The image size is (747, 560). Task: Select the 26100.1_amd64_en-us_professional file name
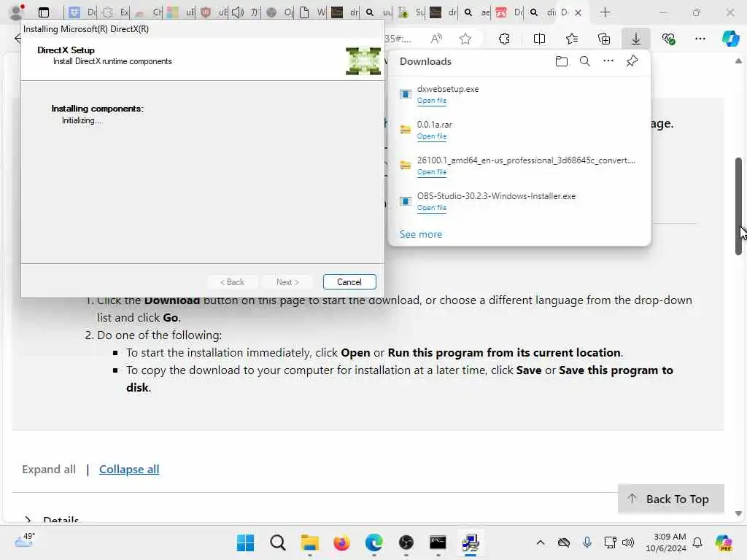526,160
